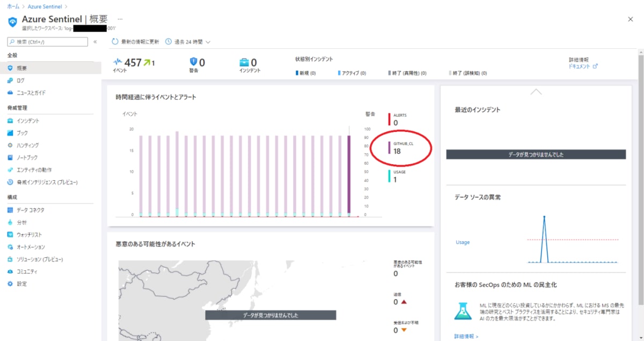Go to Azure Sentinel breadcrumb link

pyautogui.click(x=44, y=6)
